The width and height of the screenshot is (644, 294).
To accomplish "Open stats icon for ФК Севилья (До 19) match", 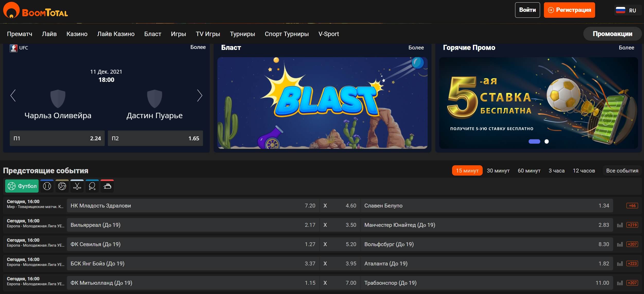I will click(620, 244).
